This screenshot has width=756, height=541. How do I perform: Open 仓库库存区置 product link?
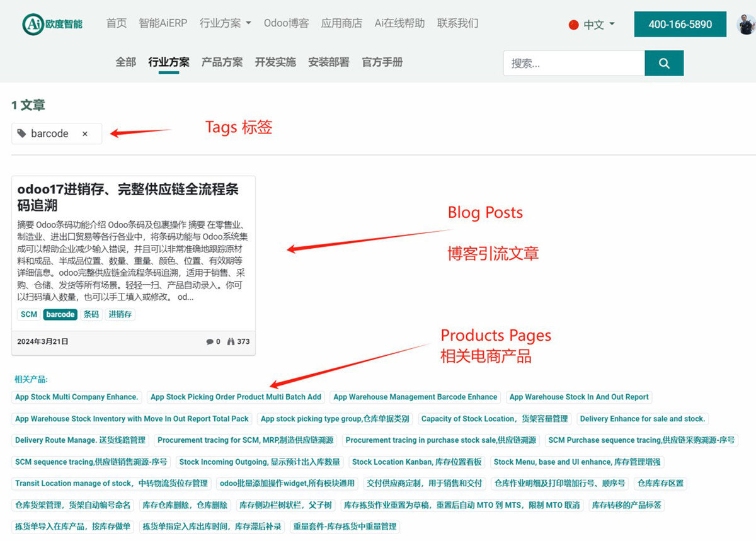coord(660,483)
